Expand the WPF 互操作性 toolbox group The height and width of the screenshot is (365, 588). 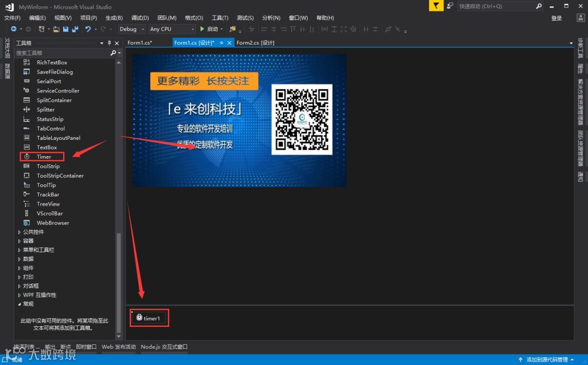(19, 295)
